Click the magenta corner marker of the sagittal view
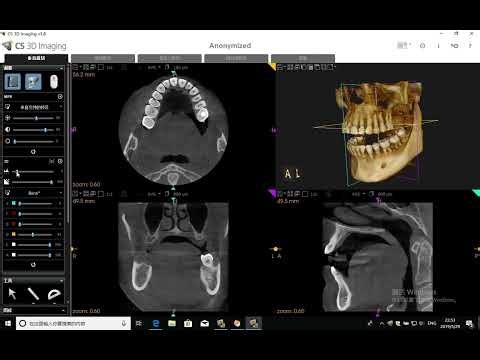Viewport: 480px width, 360px height. 272,193
